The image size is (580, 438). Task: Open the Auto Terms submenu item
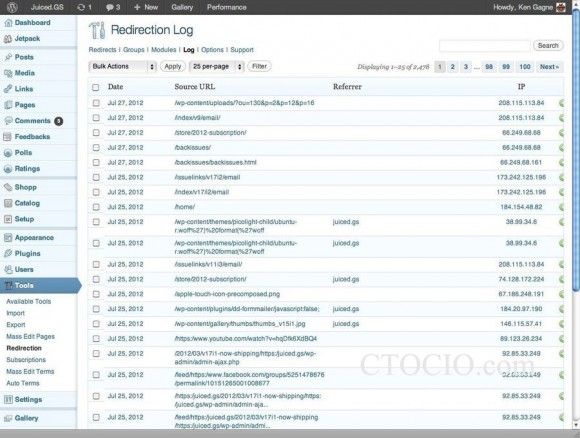[x=23, y=383]
